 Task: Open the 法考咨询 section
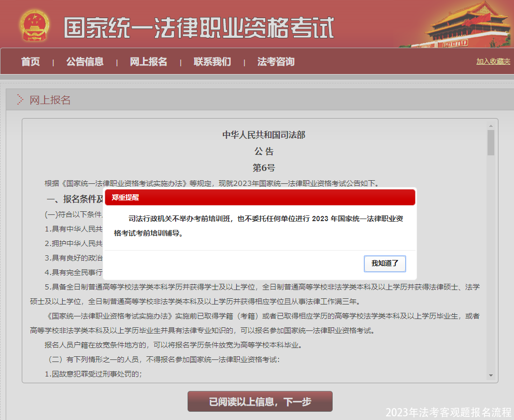pos(275,61)
